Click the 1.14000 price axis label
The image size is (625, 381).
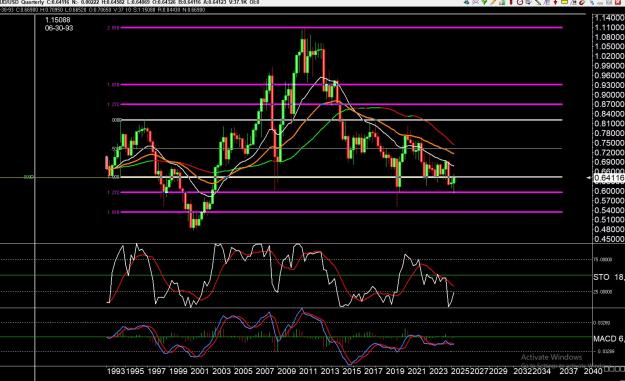(609, 18)
